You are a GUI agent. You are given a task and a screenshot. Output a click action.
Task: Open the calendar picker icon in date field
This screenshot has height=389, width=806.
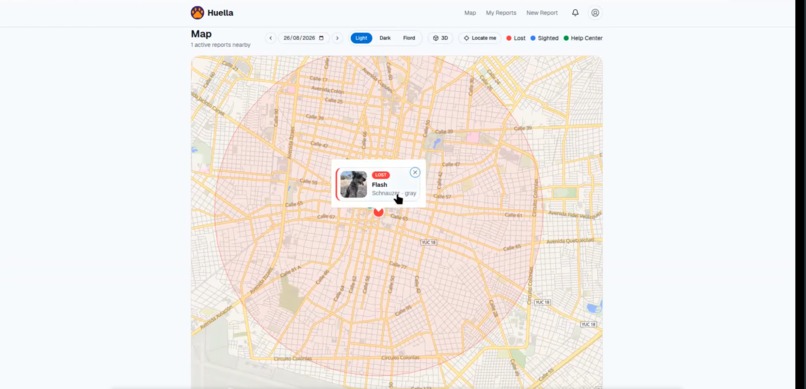coord(321,38)
